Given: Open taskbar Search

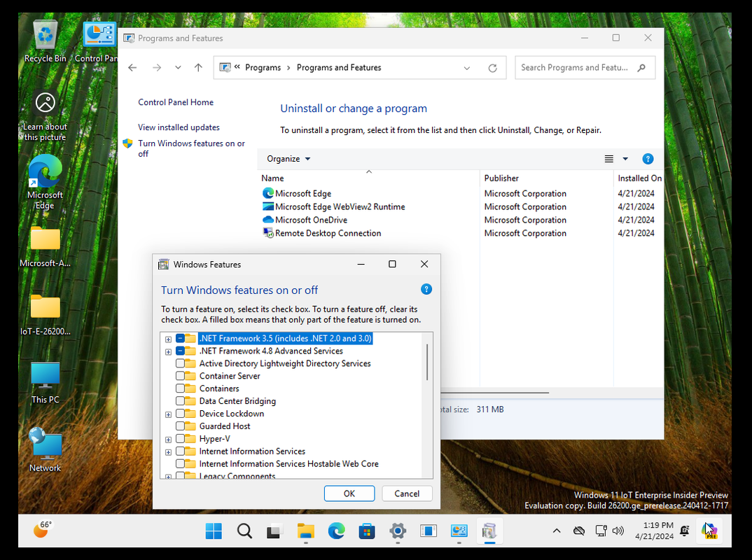Looking at the screenshot, I should pyautogui.click(x=244, y=531).
